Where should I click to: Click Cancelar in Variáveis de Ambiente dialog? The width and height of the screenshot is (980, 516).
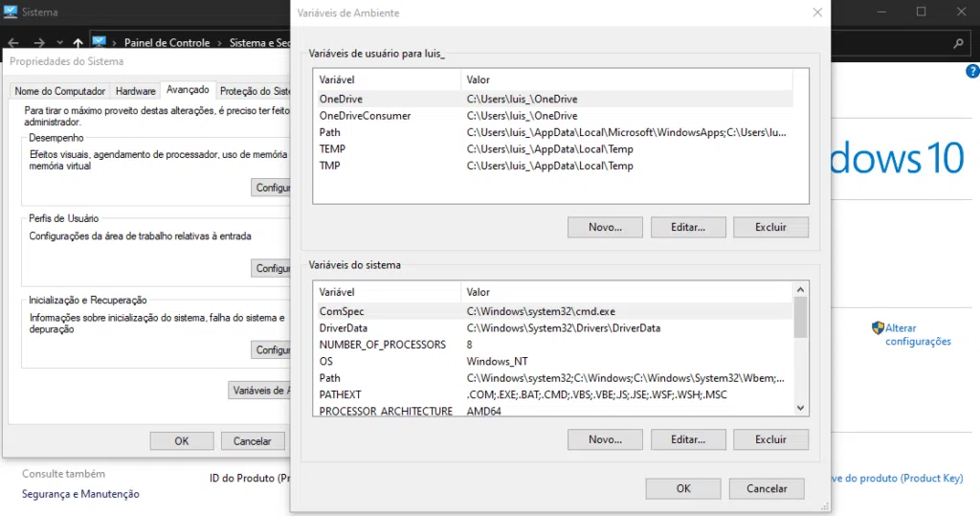(x=767, y=488)
